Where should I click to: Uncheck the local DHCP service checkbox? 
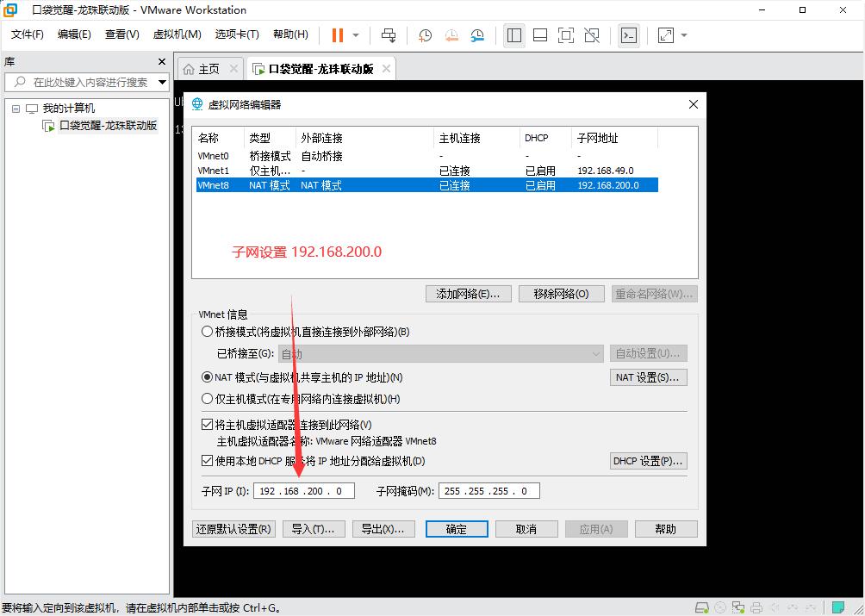[x=207, y=461]
